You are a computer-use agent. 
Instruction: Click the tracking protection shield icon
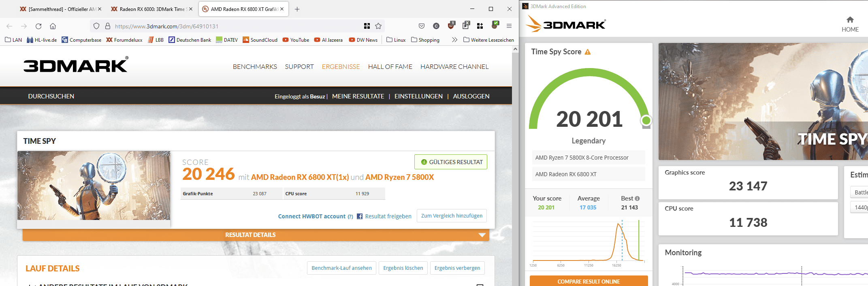click(96, 26)
